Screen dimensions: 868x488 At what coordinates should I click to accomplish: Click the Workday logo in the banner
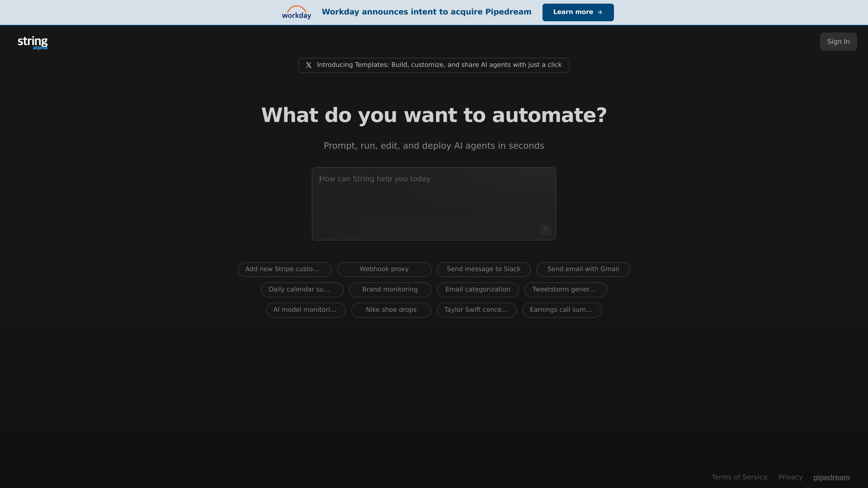point(296,12)
